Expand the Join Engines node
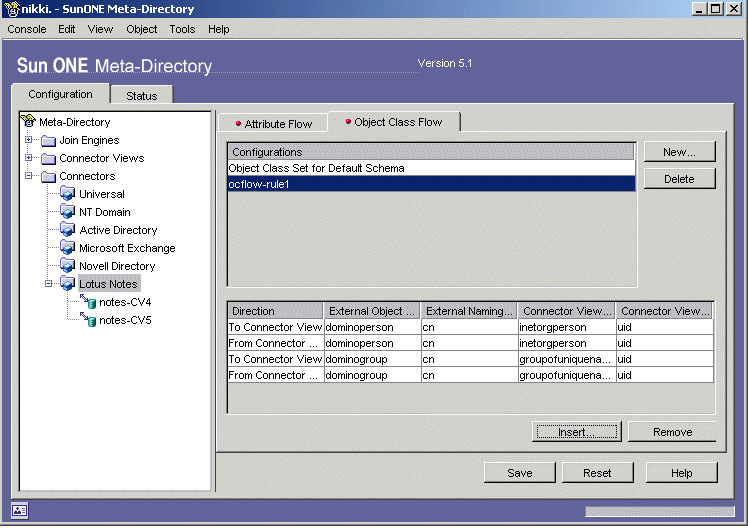 click(28, 140)
